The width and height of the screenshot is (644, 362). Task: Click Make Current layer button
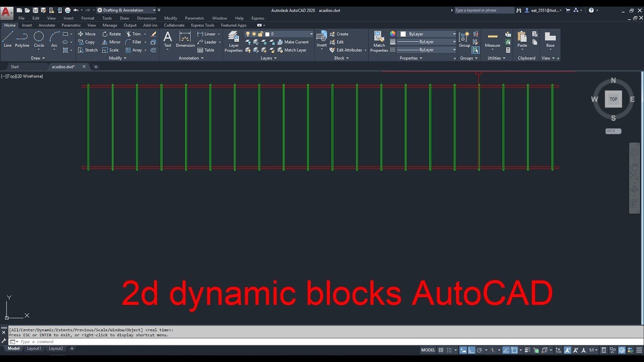(x=292, y=42)
